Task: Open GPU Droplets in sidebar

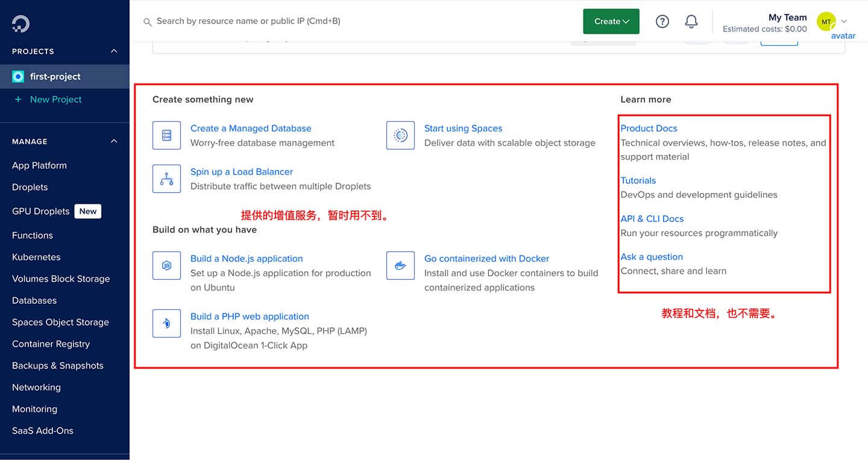Action: [40, 211]
